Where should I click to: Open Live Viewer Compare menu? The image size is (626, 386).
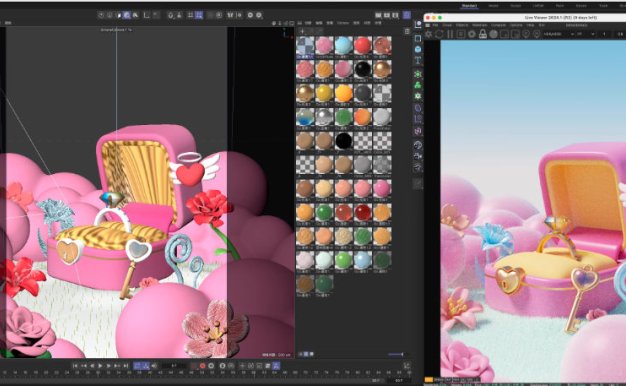(x=498, y=25)
